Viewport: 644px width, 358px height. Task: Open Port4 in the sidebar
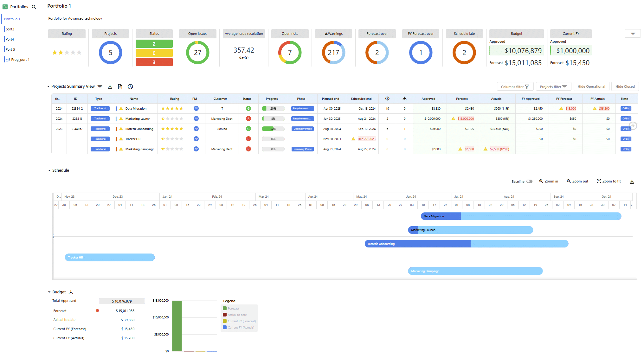(x=10, y=39)
